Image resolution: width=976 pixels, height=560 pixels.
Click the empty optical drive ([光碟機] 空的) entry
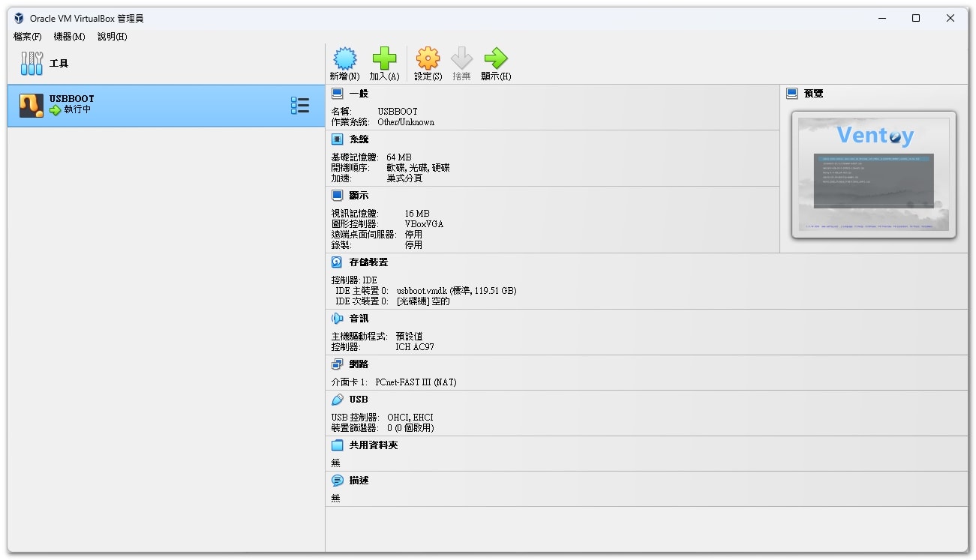[423, 301]
